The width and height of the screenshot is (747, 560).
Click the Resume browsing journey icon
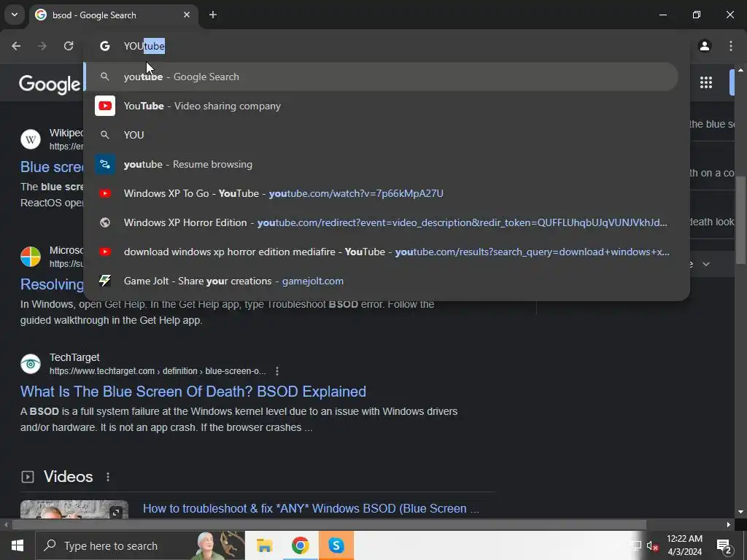click(105, 164)
